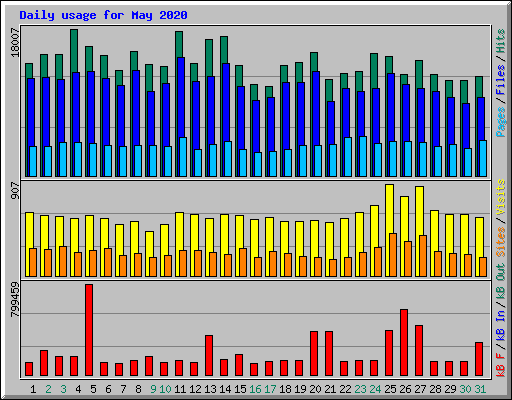Click the 799459 kB axis value
Screen dimensions: 512x400
15,299
